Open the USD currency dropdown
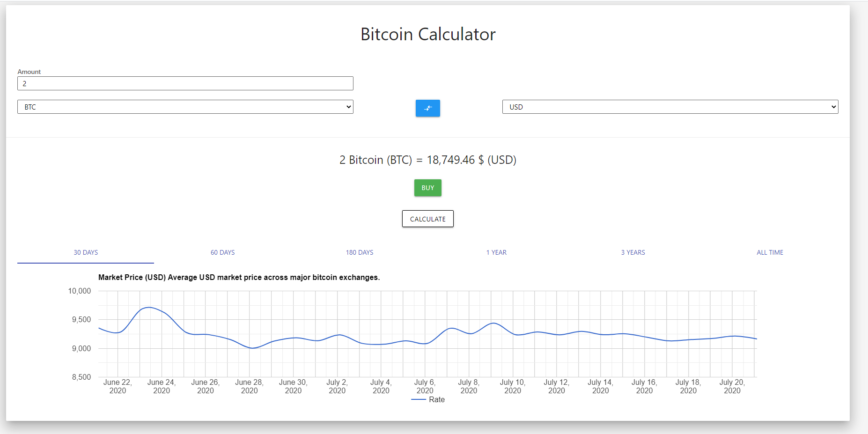The width and height of the screenshot is (868, 434). [x=669, y=107]
